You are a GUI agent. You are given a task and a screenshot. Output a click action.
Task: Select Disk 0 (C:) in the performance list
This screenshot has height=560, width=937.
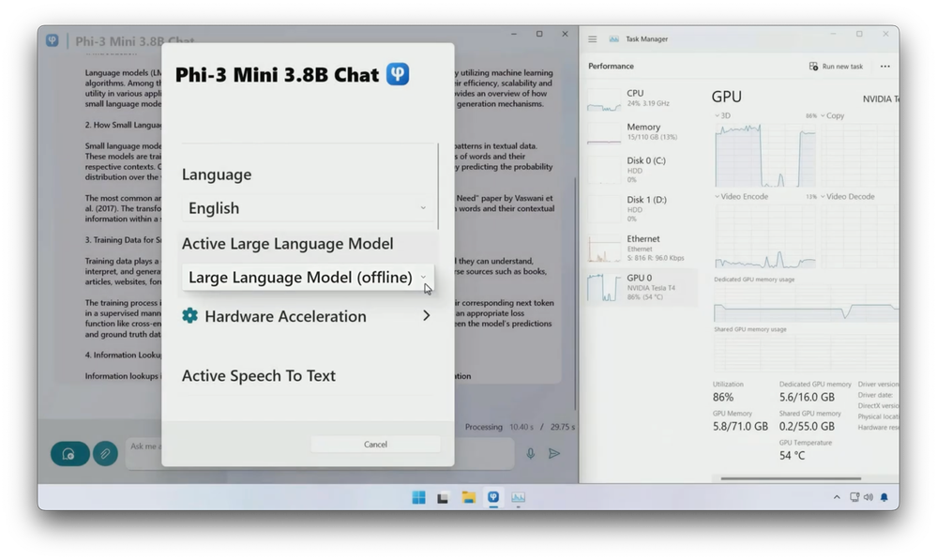pyautogui.click(x=642, y=169)
